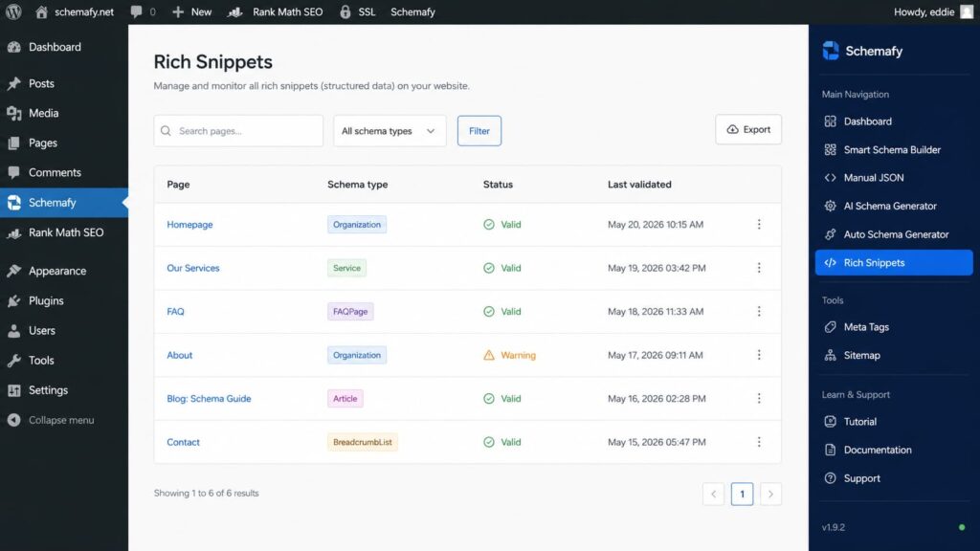The height and width of the screenshot is (551, 980).
Task: Open Schemafy admin bar menu
Action: [x=412, y=11]
